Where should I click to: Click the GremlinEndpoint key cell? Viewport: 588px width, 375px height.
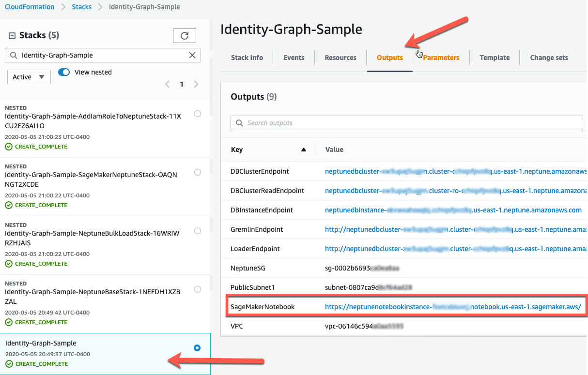(257, 229)
